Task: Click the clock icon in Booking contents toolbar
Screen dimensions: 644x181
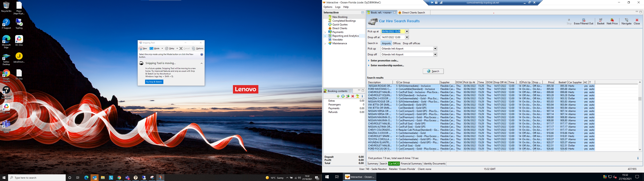Action: click(x=343, y=96)
